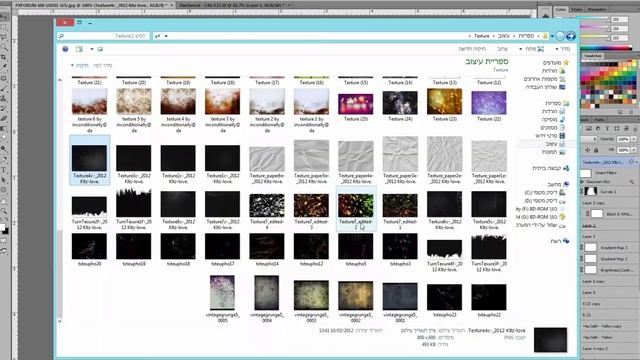
Task: Go back in the file dialog
Action: [x=571, y=36]
